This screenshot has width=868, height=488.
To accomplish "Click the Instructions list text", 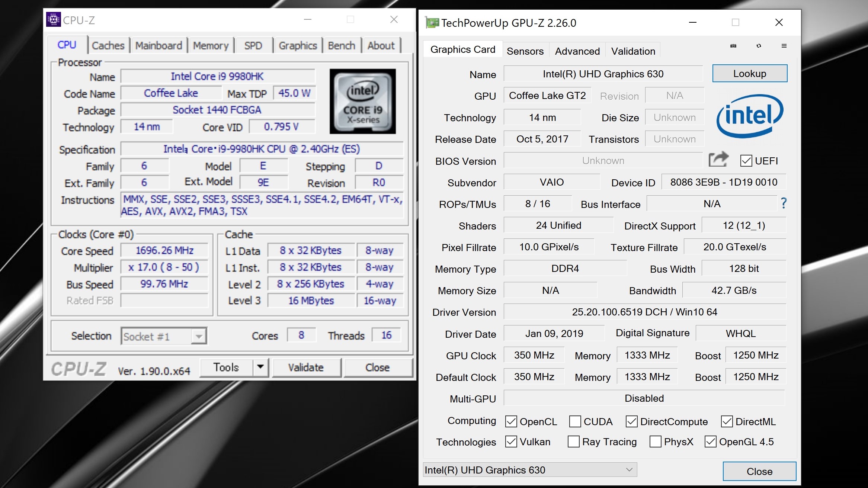I will [x=262, y=205].
